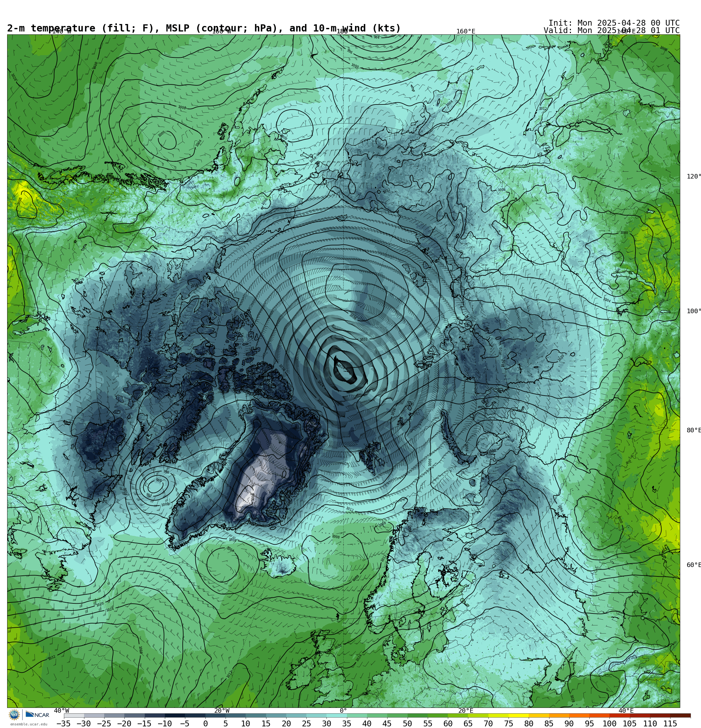Image resolution: width=701 pixels, height=728 pixels.
Task: Pick the pale cyan 30–35 colorbar swatch
Action: tap(337, 715)
